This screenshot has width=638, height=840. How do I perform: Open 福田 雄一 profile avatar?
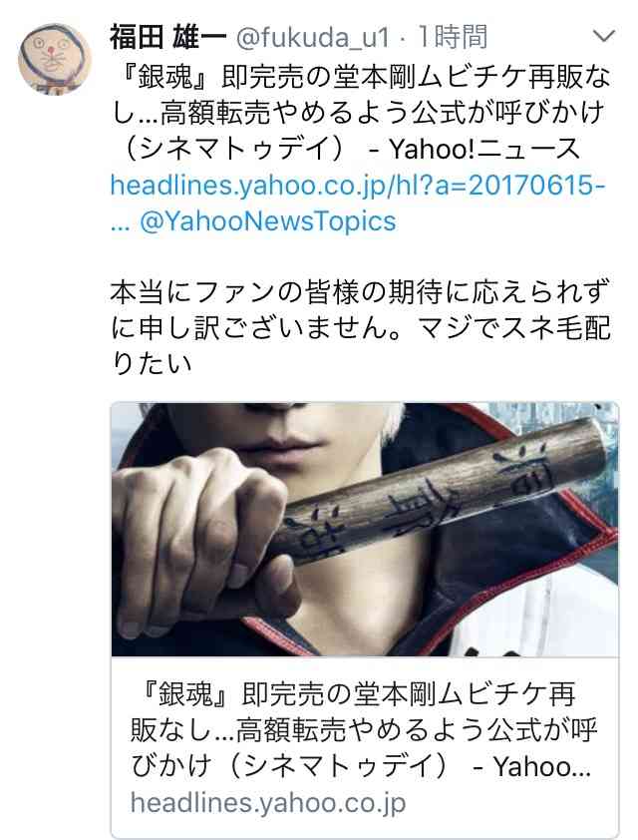[x=55, y=59]
